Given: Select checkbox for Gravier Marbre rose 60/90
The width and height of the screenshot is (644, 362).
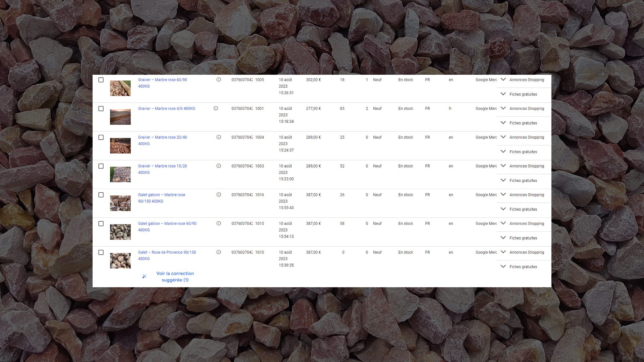Looking at the screenshot, I should [101, 80].
